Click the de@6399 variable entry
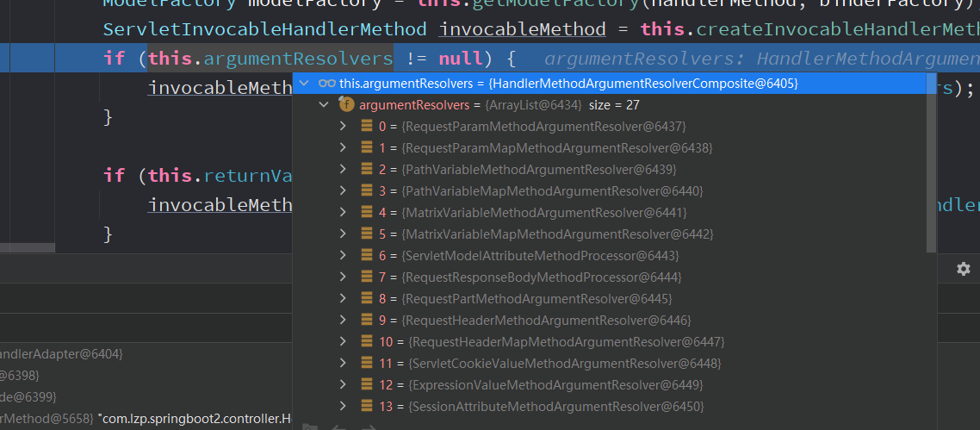Image resolution: width=980 pixels, height=430 pixels. pyautogui.click(x=28, y=396)
